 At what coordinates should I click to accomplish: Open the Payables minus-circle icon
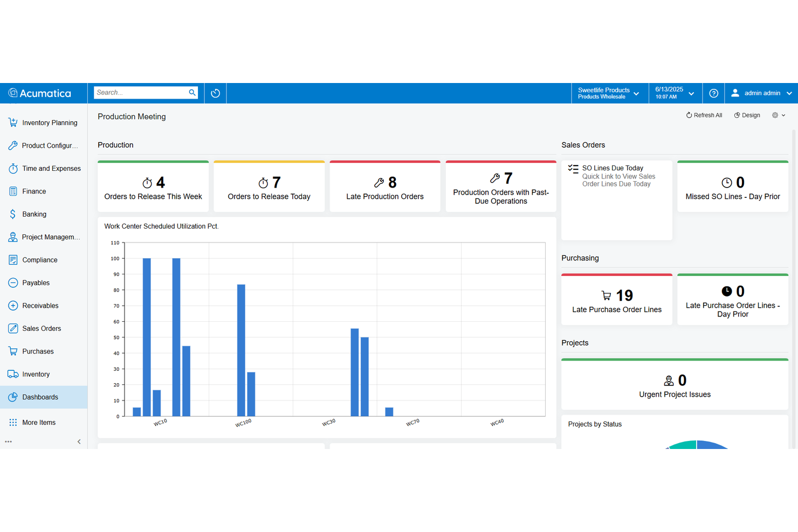(x=13, y=282)
